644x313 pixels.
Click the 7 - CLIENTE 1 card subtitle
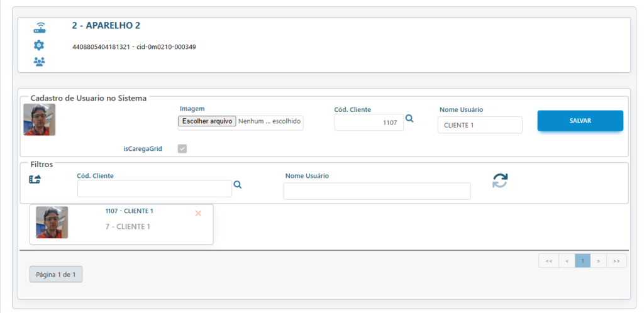point(128,226)
